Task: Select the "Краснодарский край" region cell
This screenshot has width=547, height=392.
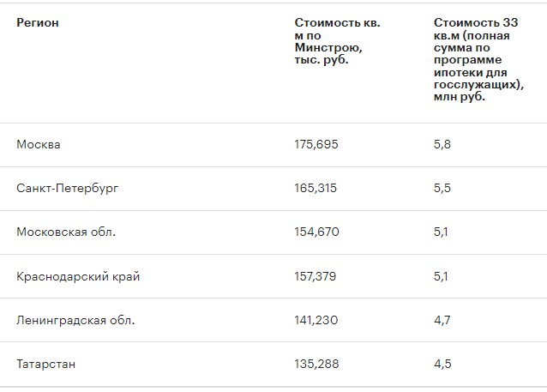Action: click(78, 276)
